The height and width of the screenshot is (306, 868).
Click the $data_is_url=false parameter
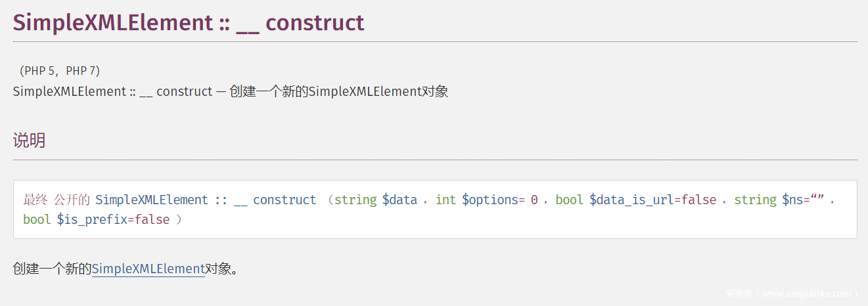652,200
